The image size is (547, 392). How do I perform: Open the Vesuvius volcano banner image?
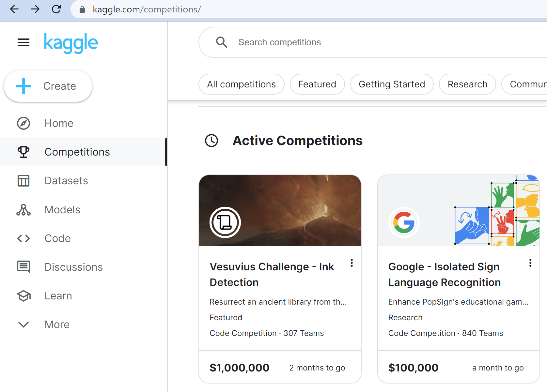click(x=280, y=210)
